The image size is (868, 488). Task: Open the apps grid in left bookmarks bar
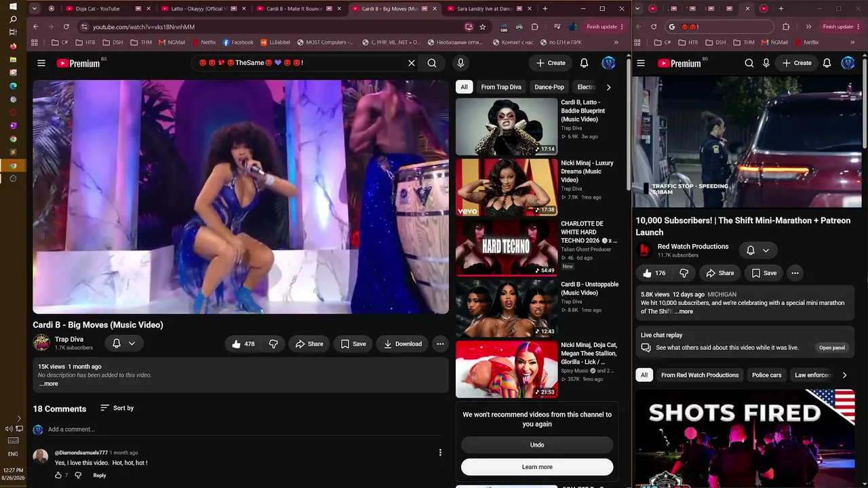[x=34, y=42]
